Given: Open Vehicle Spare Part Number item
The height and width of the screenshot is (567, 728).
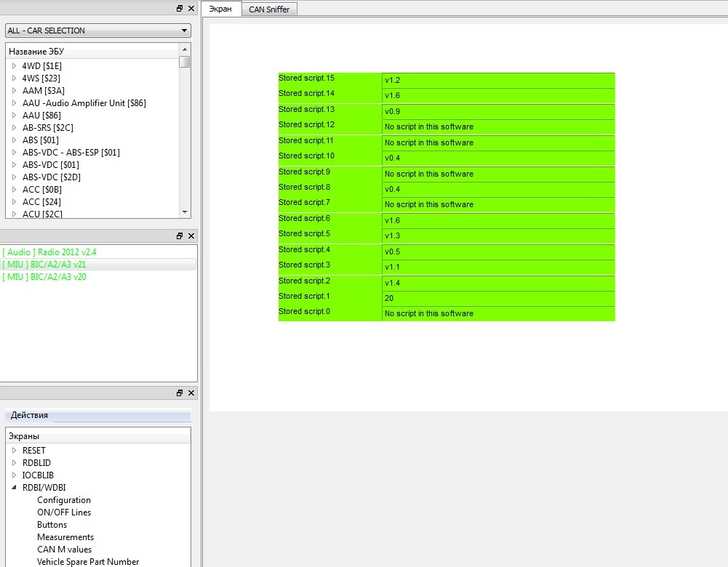Looking at the screenshot, I should (88, 562).
